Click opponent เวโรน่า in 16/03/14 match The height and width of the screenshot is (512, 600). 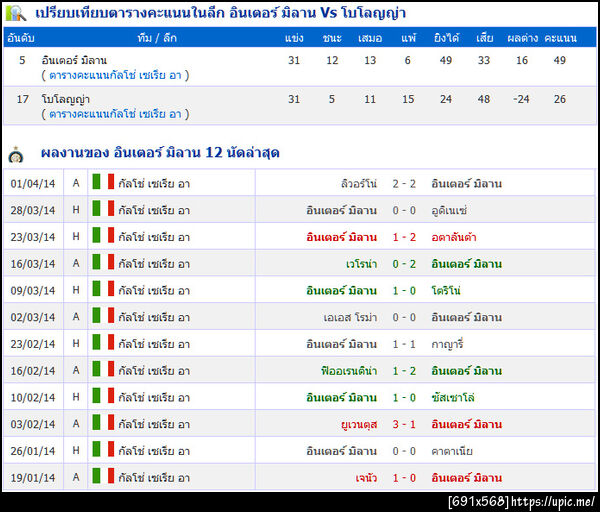[362, 264]
